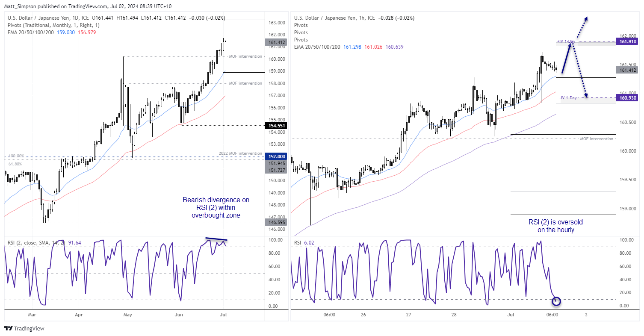Click the 163.000 axis value on daily chart

tap(277, 23)
